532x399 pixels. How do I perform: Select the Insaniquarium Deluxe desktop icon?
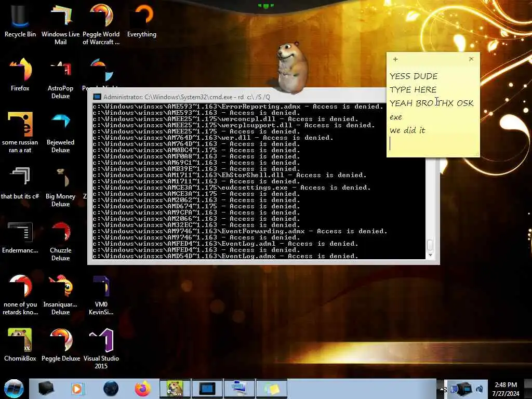60,295
